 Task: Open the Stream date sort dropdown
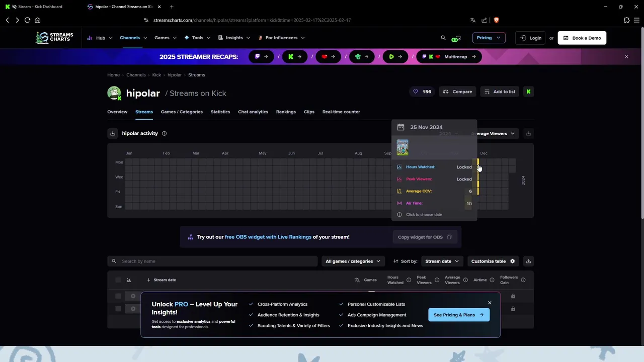click(442, 261)
